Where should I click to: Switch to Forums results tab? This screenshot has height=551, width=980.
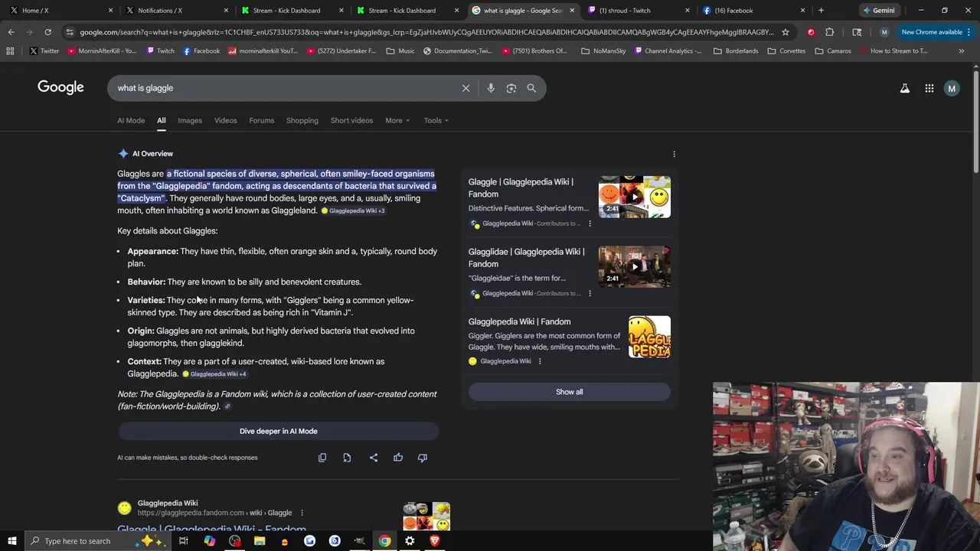[261, 120]
